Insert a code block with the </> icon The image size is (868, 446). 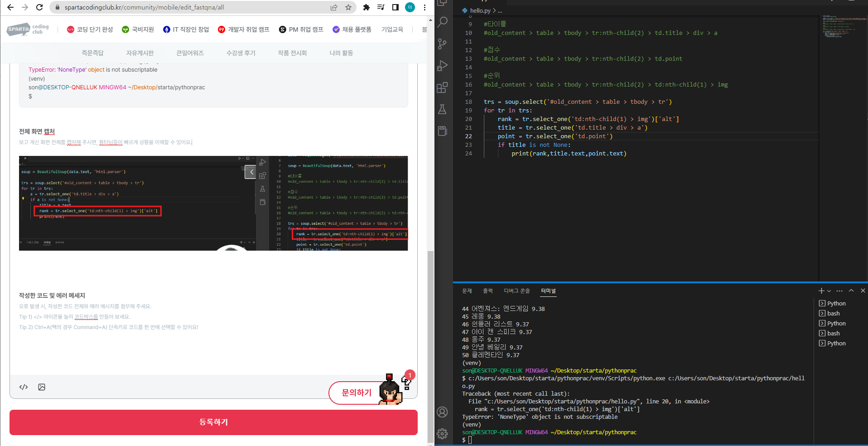pyautogui.click(x=24, y=387)
